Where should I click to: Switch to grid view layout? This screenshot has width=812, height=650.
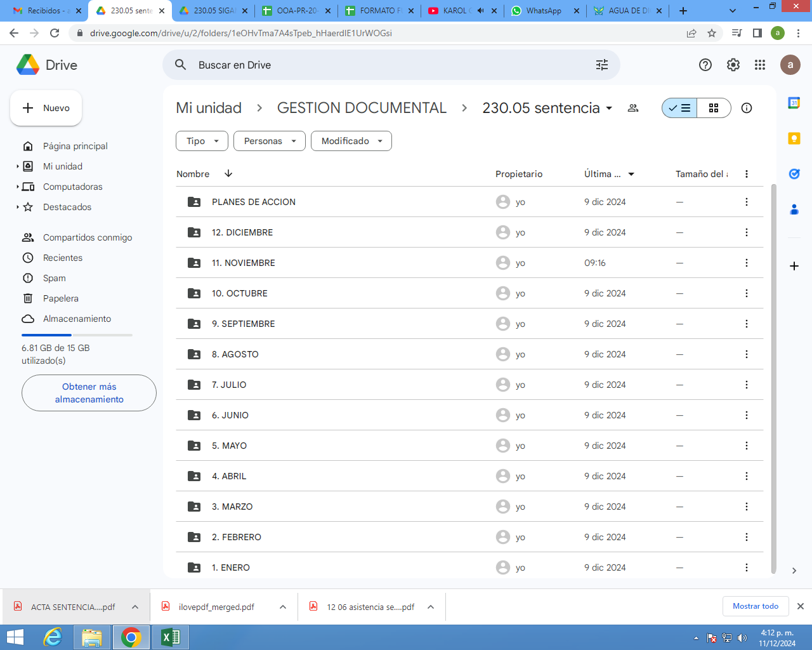click(x=713, y=108)
